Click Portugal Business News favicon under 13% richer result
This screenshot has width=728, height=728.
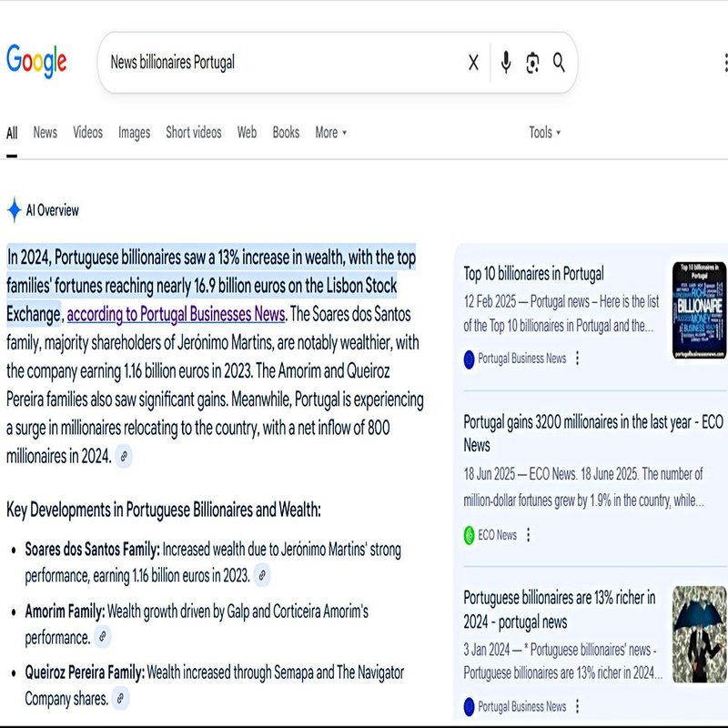[469, 707]
